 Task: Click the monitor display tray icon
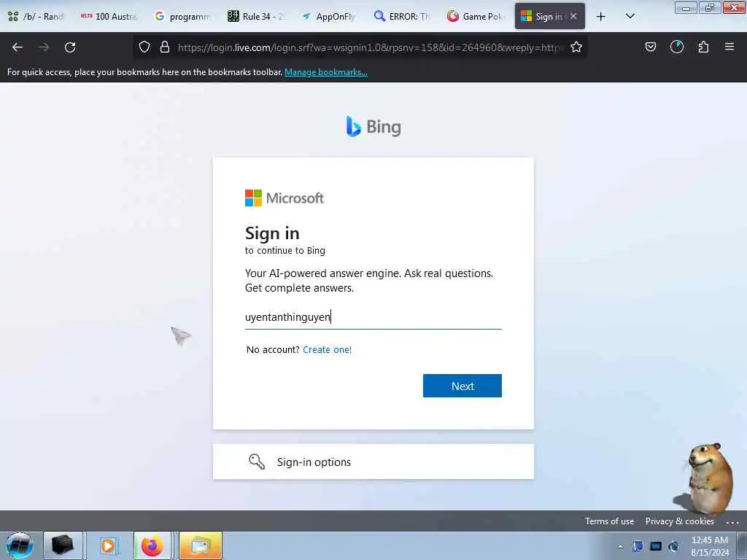pos(656,546)
